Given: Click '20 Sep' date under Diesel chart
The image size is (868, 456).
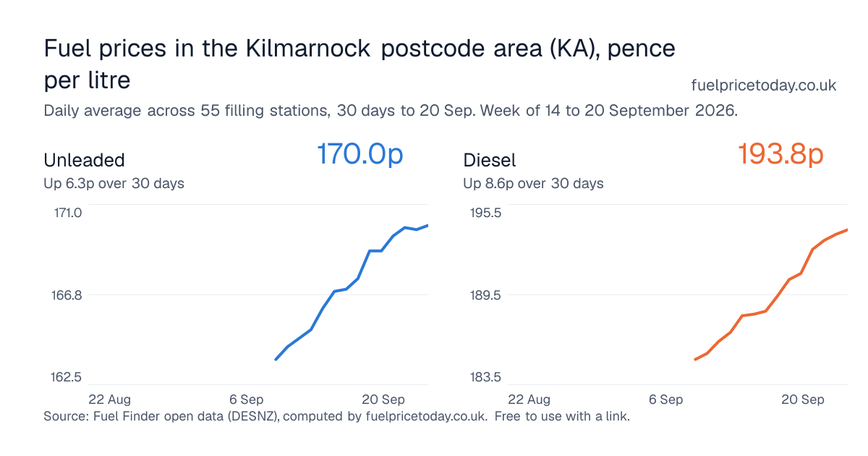Looking at the screenshot, I should pos(803,400).
